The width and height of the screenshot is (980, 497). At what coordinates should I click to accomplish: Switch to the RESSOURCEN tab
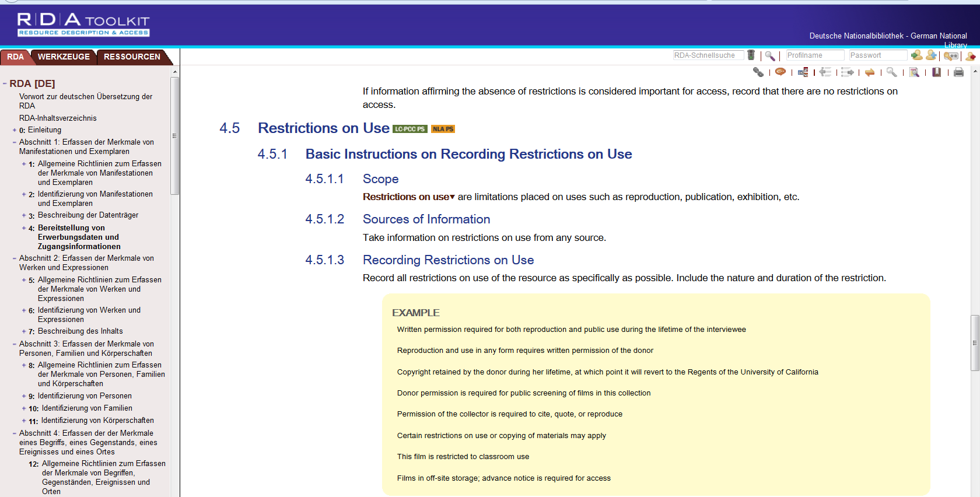tap(132, 57)
